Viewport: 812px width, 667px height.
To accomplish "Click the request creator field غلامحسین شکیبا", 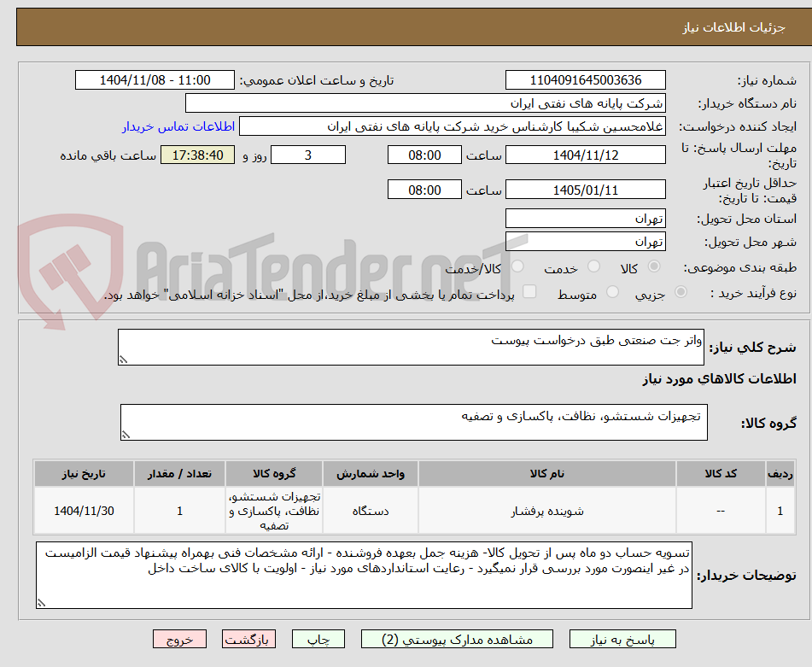I will pos(452,126).
